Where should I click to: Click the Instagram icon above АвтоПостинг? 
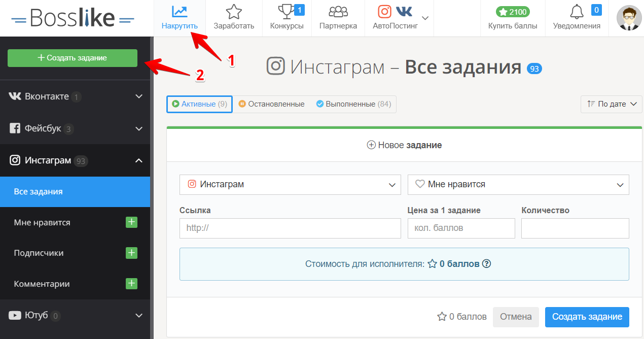(x=385, y=11)
